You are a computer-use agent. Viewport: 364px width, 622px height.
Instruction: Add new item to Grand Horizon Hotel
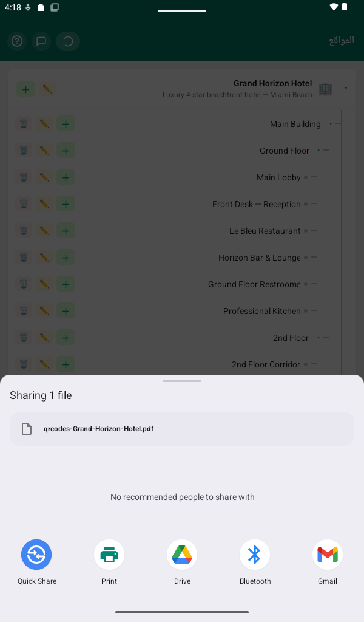pos(25,89)
